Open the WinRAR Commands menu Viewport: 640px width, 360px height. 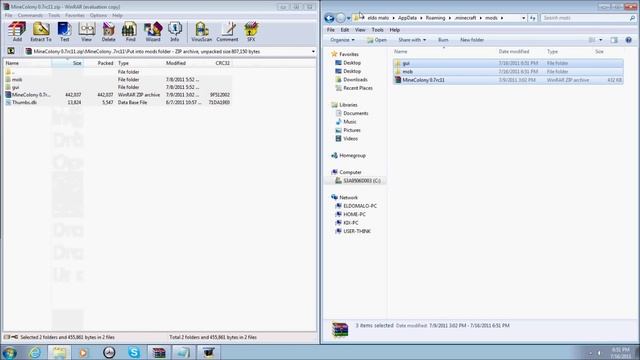30,16
